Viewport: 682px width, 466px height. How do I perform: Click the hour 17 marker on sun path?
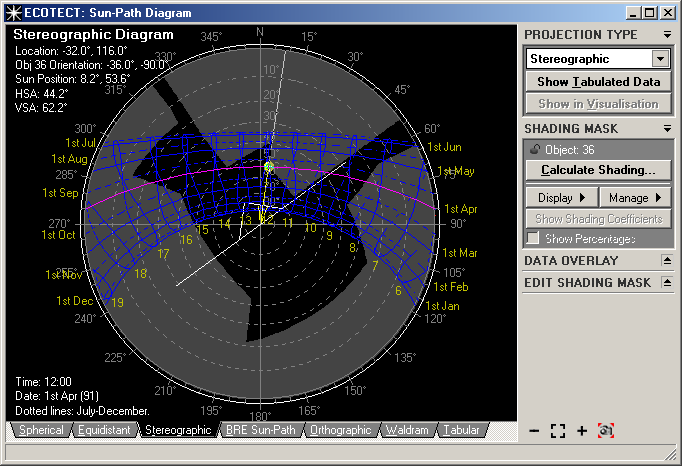coord(163,254)
